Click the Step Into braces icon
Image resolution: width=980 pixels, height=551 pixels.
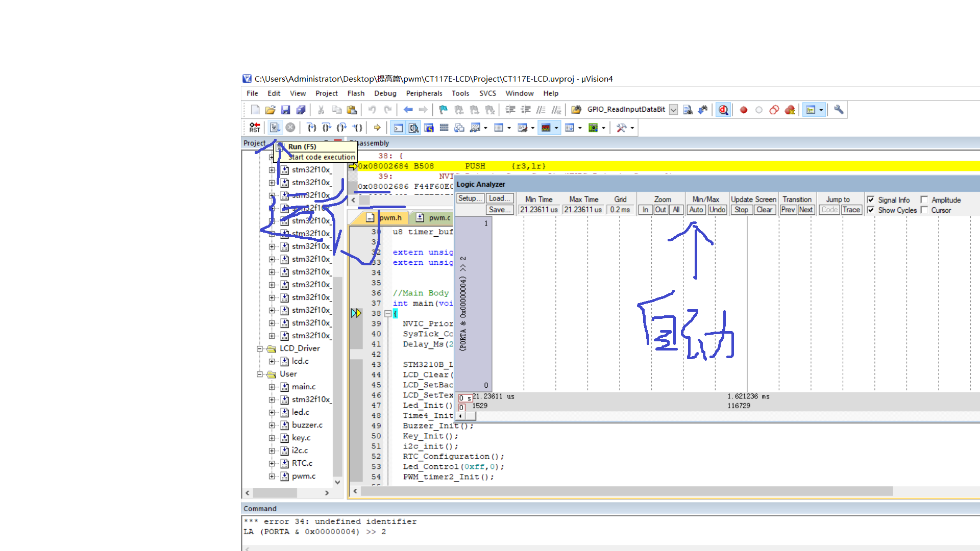(x=311, y=128)
